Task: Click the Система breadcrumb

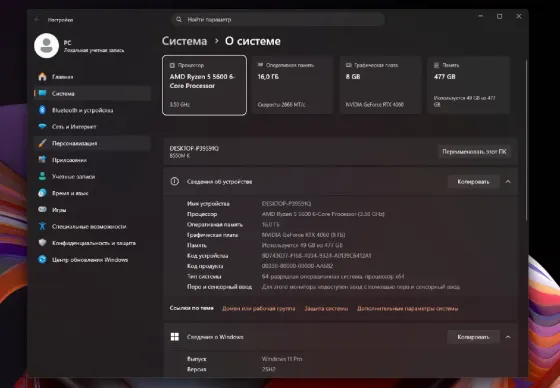Action: [184, 41]
